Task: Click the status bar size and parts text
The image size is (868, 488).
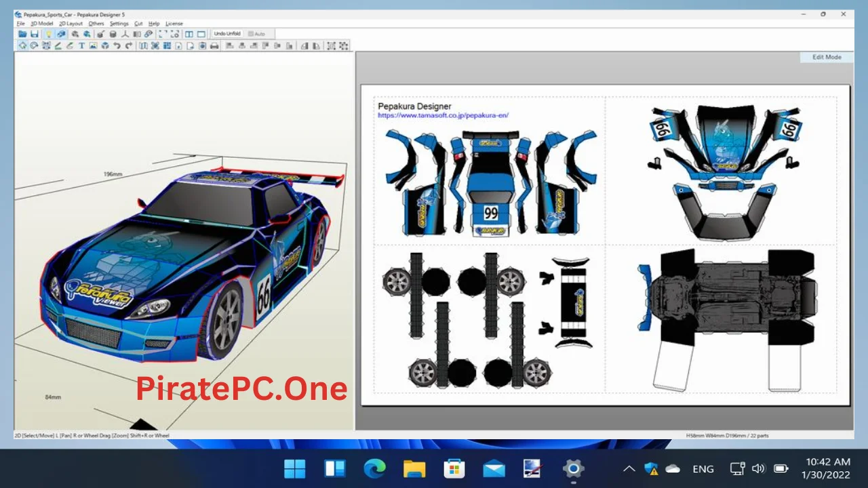Action: point(728,436)
